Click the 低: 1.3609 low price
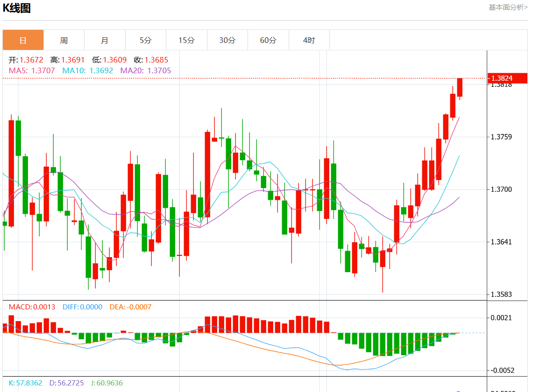Image resolution: width=533 pixels, height=392 pixels. 109,60
